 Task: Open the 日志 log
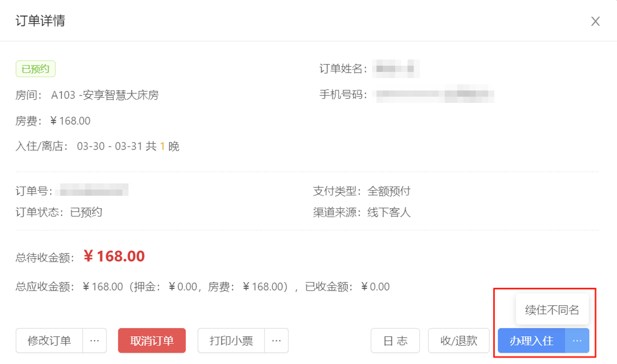pos(395,341)
